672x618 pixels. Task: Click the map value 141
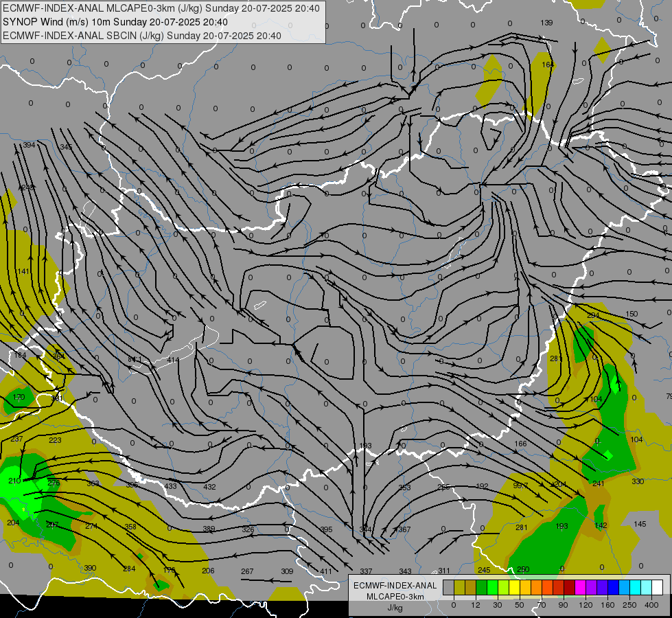click(23, 271)
